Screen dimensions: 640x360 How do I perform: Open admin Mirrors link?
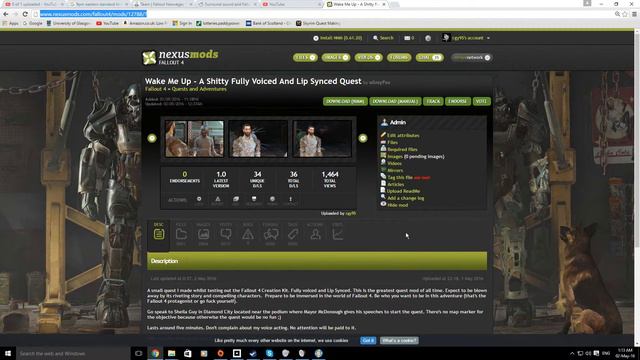click(x=395, y=170)
